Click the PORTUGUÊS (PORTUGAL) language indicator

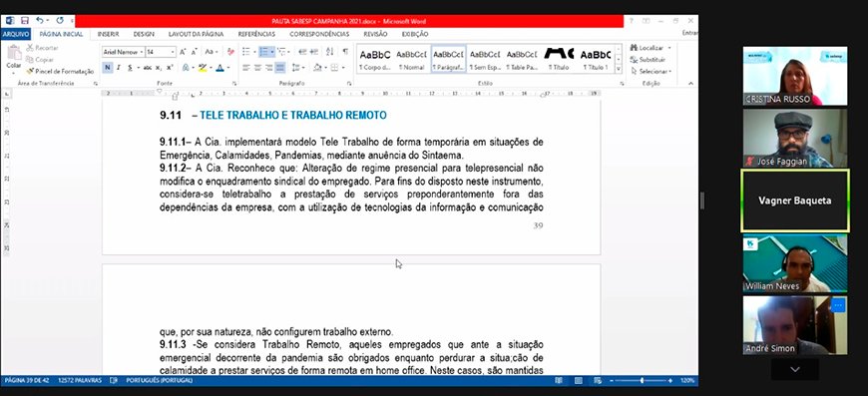click(x=160, y=380)
